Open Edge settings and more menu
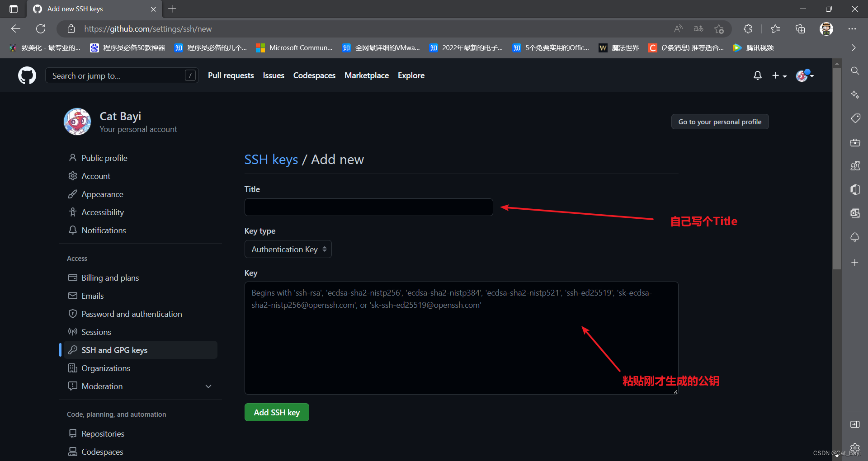Screen dimensions: 868x461 click(852, 29)
